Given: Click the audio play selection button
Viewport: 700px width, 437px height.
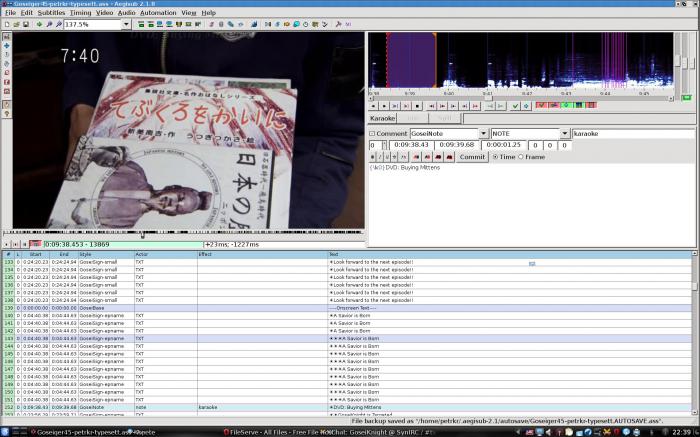Looking at the screenshot, I should [x=395, y=106].
